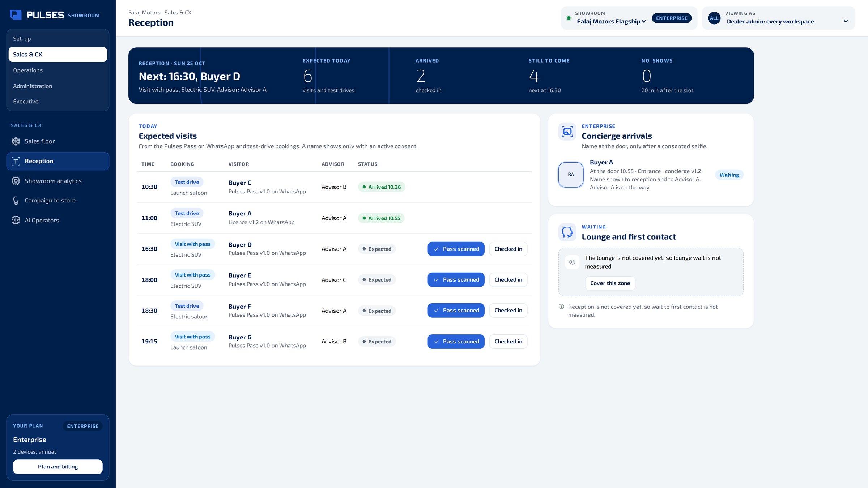The image size is (868, 488).
Task: Select the Sales & CX section
Action: [58, 55]
